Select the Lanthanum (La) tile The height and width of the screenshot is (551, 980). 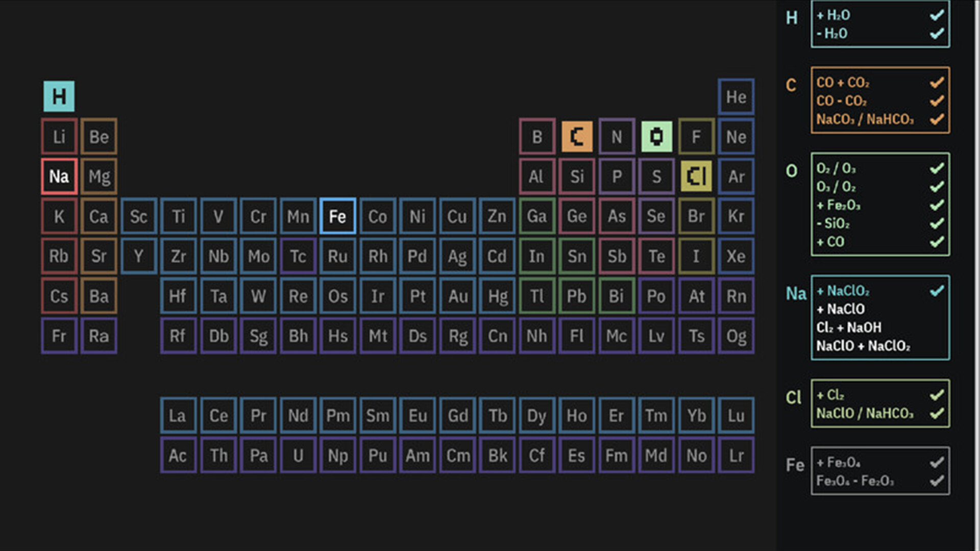click(178, 415)
